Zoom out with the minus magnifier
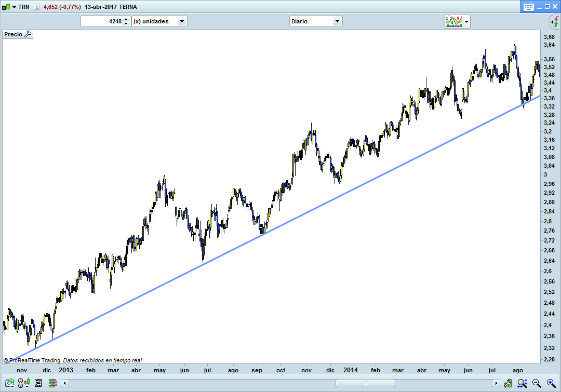561x392 pixels. click(537, 383)
